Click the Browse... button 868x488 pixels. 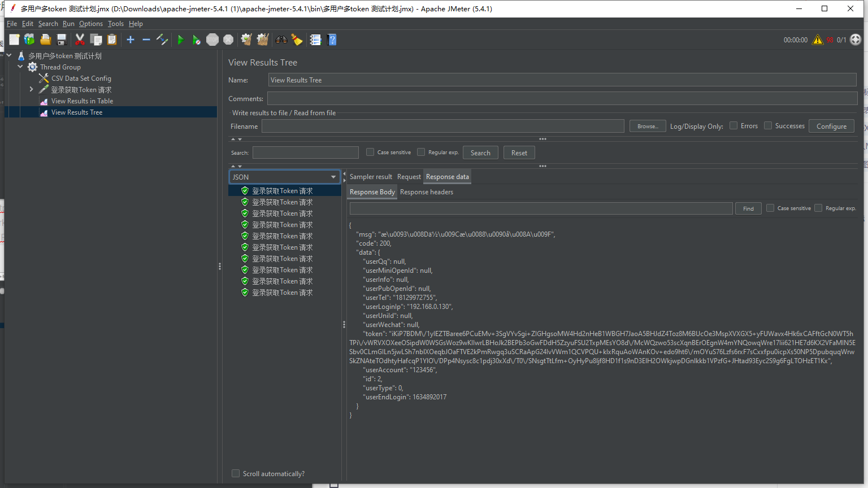click(x=648, y=126)
